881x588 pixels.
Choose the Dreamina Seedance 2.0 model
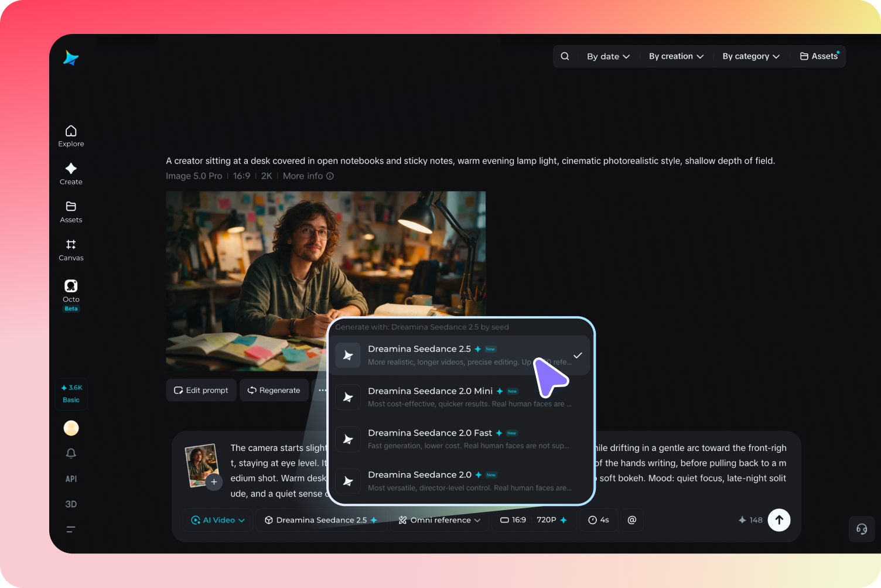pos(459,481)
